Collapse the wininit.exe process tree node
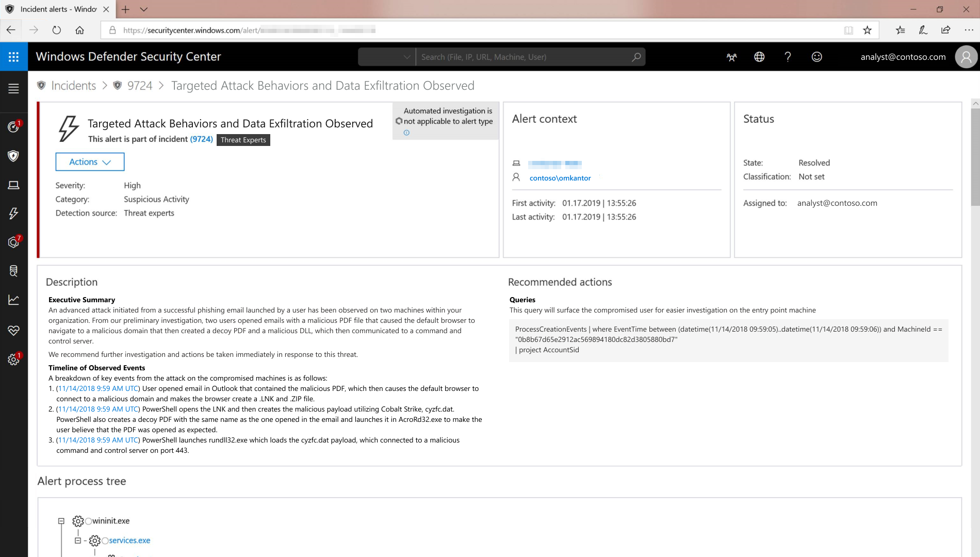Screen dimensions: 980x557 (x=60, y=521)
